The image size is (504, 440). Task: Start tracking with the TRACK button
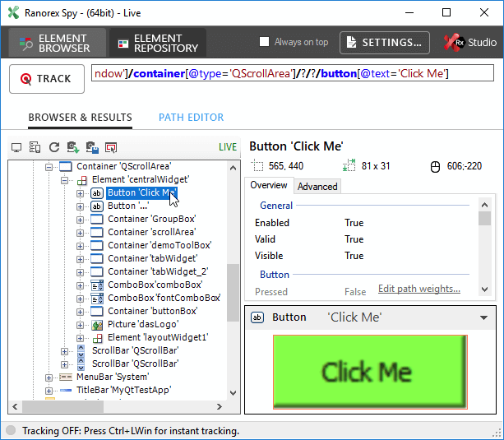(47, 79)
